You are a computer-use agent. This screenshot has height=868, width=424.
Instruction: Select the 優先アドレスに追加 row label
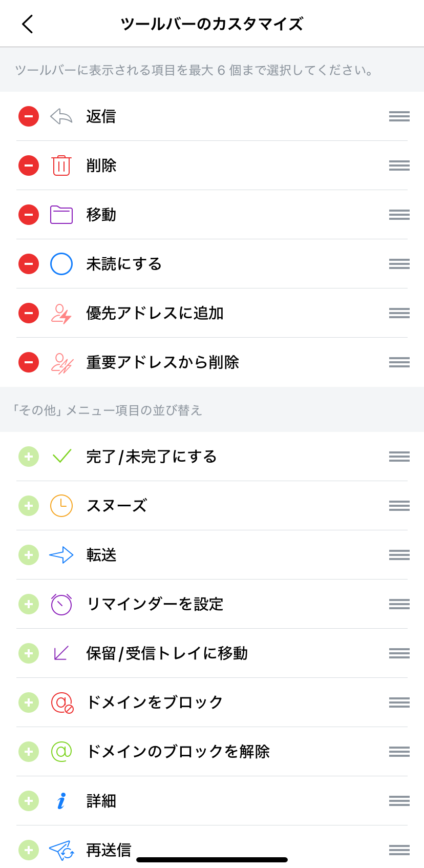click(x=155, y=313)
